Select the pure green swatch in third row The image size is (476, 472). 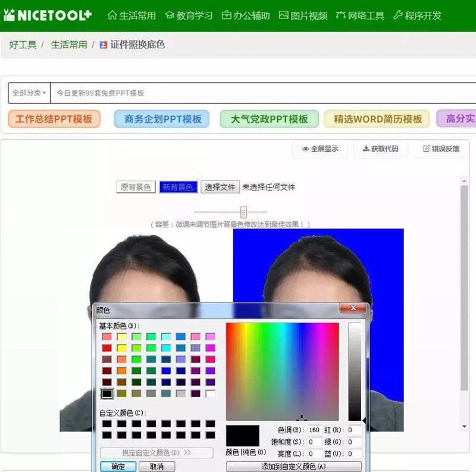136,360
